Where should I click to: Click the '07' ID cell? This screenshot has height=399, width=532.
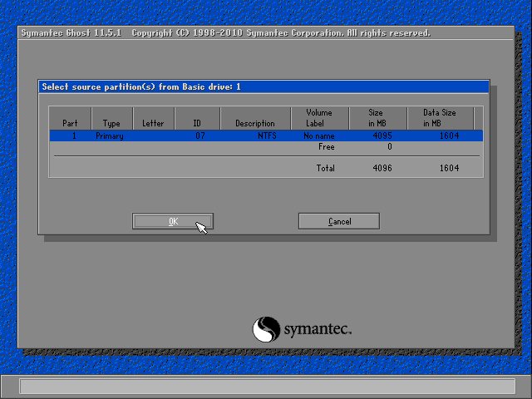coord(200,135)
